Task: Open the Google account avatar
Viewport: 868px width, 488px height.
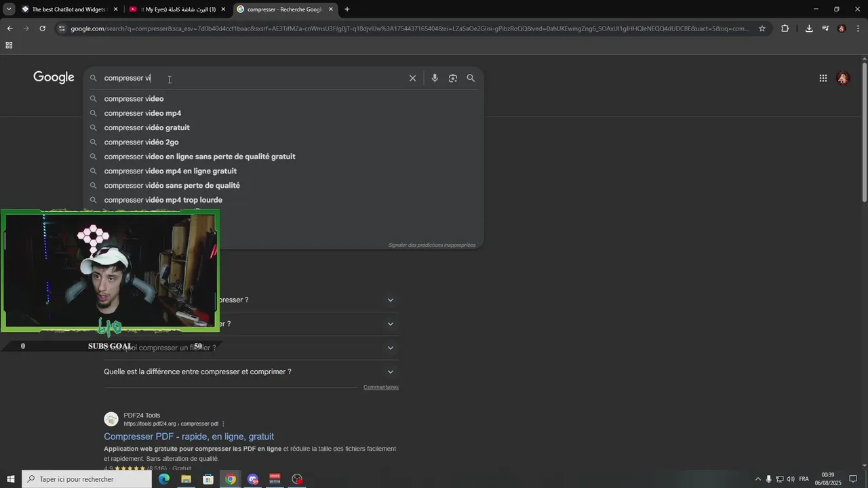Action: coord(843,78)
